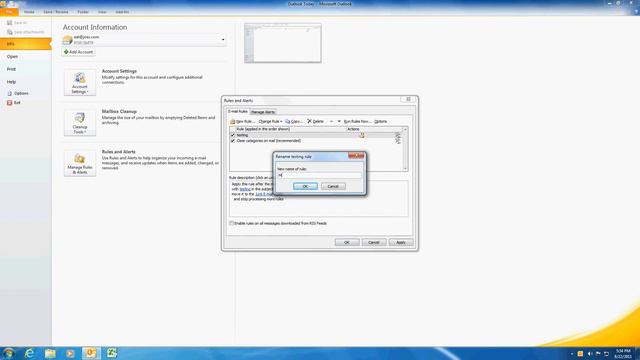Close the Rename rule dialog
Image resolution: width=640 pixels, height=360 pixels.
pos(356,156)
